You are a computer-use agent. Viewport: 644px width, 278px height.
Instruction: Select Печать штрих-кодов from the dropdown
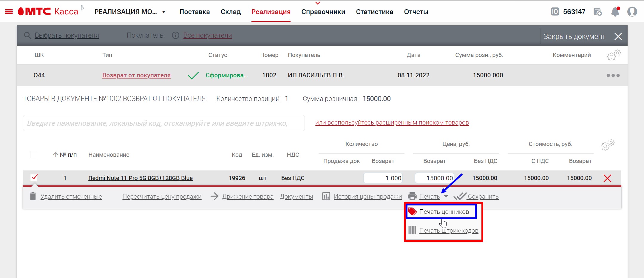pos(449,231)
